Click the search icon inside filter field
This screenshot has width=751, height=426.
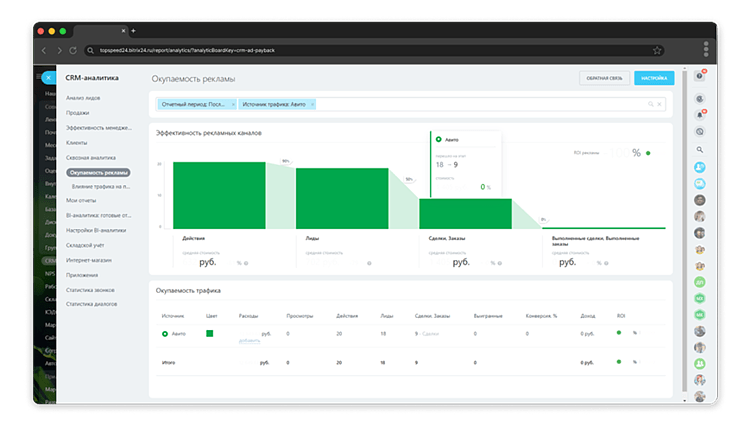650,104
